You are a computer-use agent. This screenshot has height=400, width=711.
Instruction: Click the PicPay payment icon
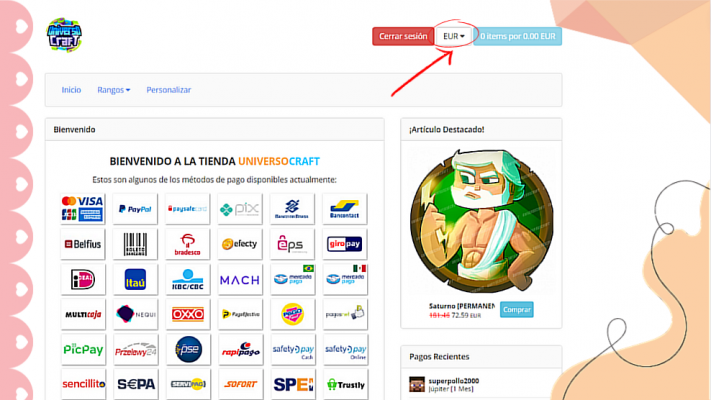point(83,350)
